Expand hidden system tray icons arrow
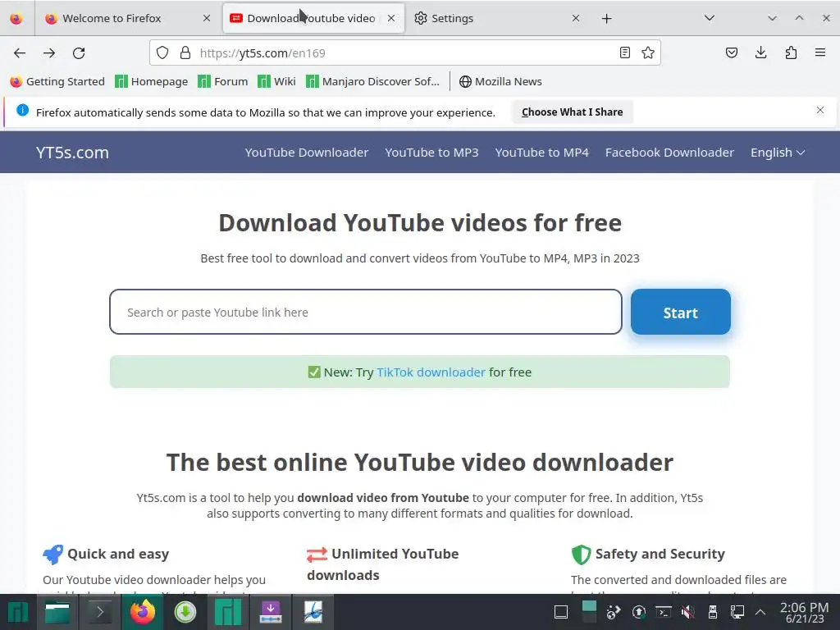The image size is (840, 630). tap(760, 612)
